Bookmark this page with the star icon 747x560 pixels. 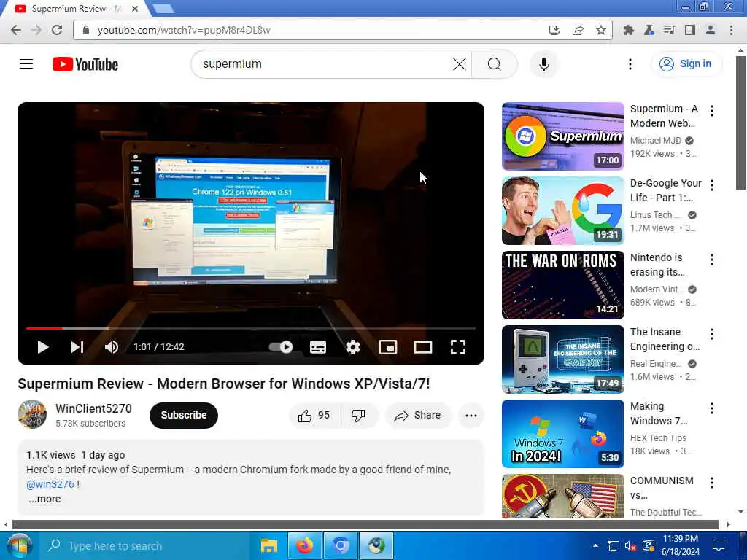coord(601,30)
